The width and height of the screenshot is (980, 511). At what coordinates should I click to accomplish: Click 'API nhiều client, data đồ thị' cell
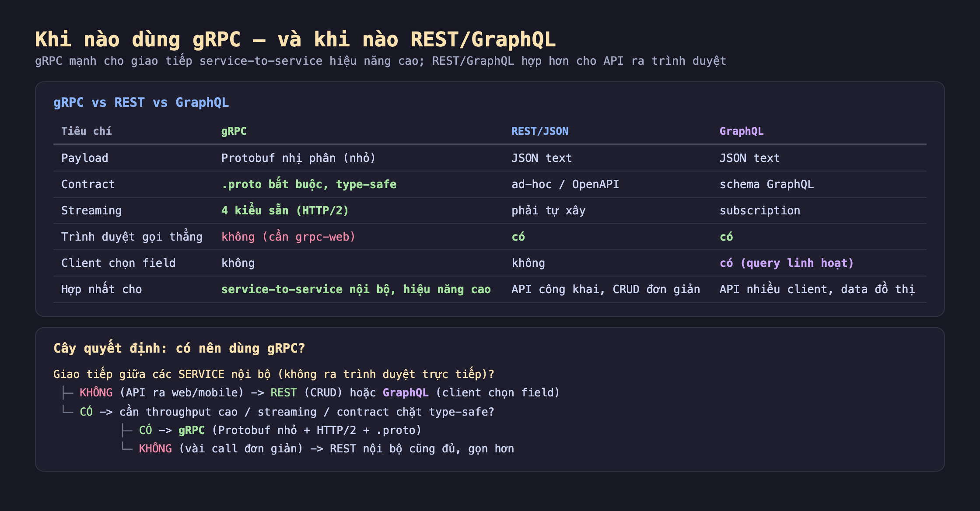pos(817,289)
